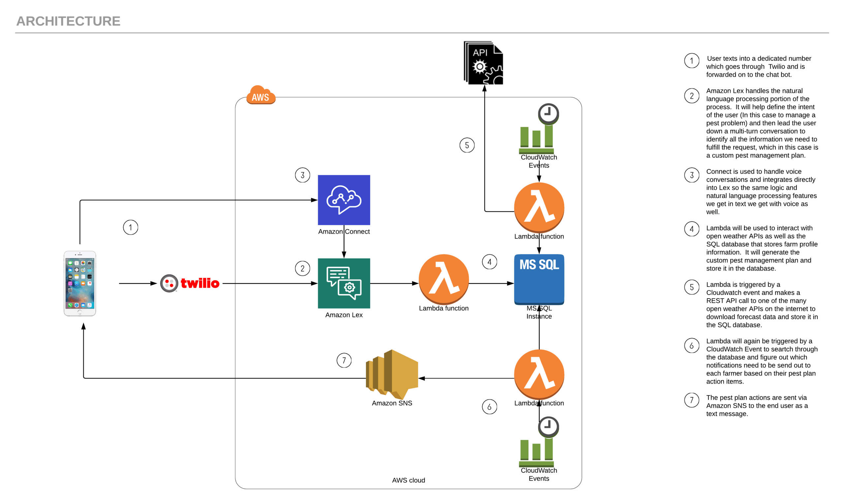Select the Lambda function beside Amazon SNS
The height and width of the screenshot is (504, 844).
(539, 374)
